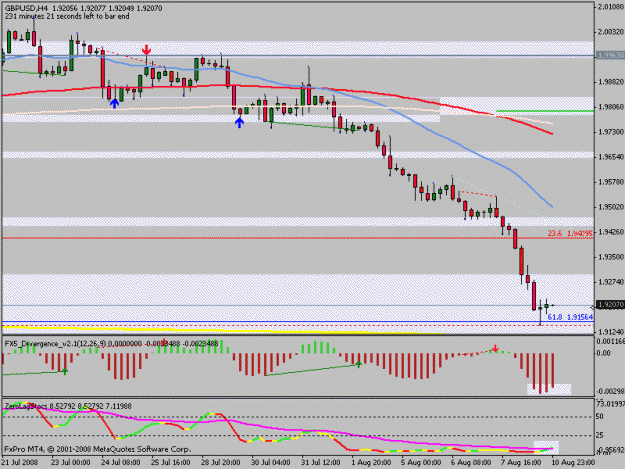Viewport: 625px width, 469px height.
Task: Click the 1.94260 price axis label
Action: coord(611,232)
